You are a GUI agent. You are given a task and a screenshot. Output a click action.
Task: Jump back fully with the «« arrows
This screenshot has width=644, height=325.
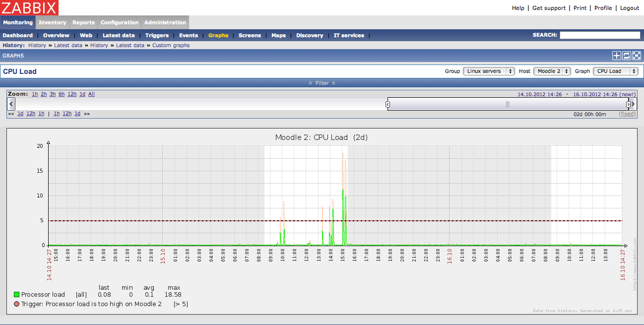(x=11, y=114)
